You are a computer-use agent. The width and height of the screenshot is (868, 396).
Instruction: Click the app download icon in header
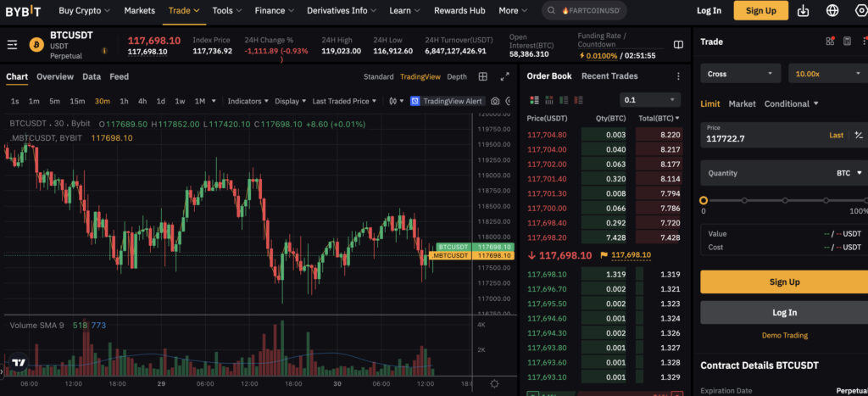click(804, 10)
